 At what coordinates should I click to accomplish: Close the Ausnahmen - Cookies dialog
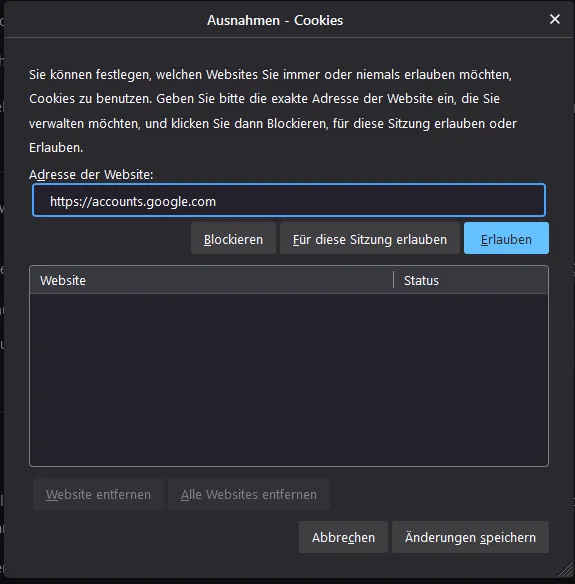555,19
